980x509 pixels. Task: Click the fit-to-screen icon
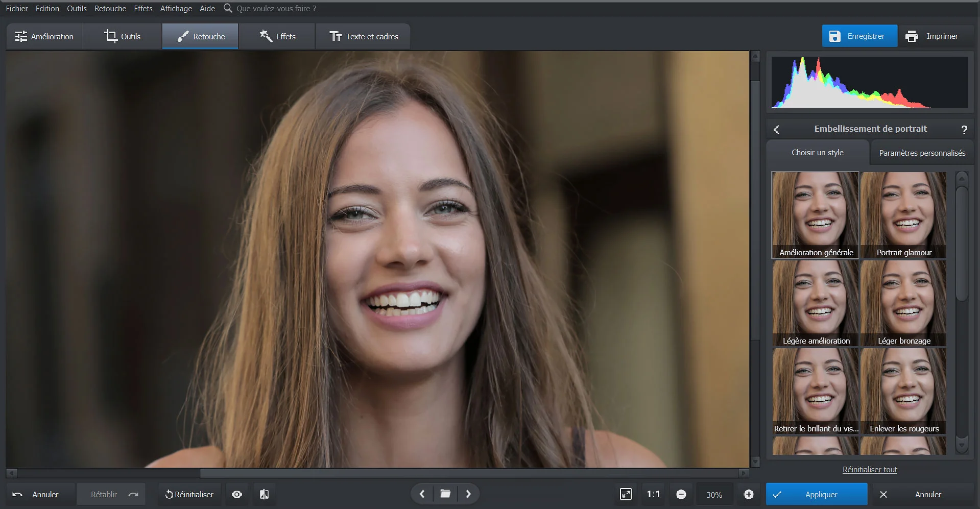point(626,494)
